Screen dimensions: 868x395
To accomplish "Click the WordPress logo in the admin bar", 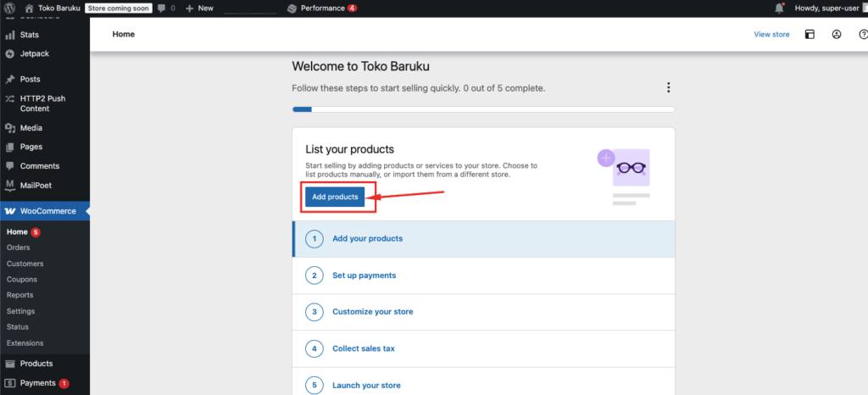I will coord(10,8).
